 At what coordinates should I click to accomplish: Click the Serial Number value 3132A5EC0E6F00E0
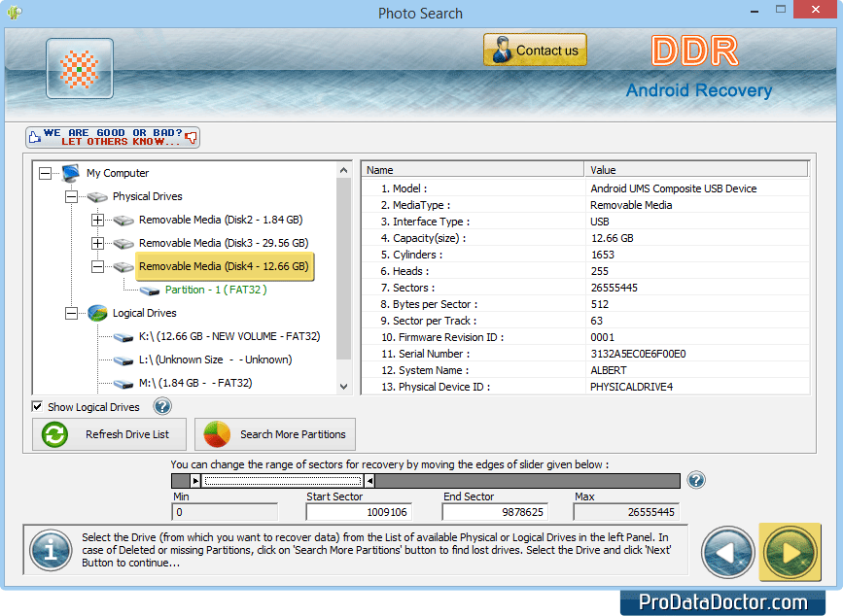[x=638, y=354]
